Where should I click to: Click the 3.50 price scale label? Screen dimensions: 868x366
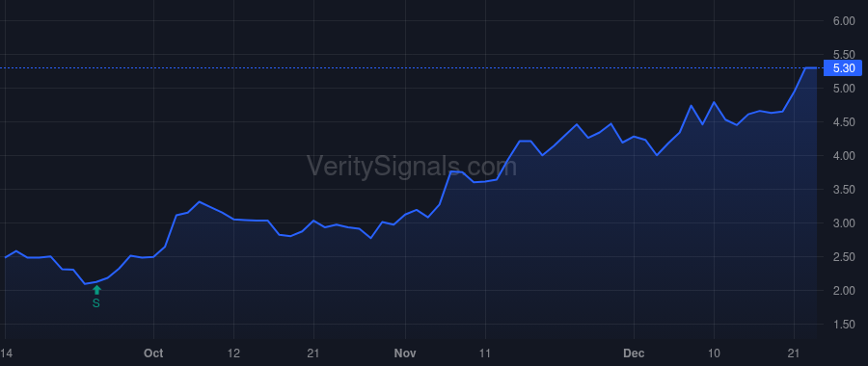pyautogui.click(x=844, y=190)
